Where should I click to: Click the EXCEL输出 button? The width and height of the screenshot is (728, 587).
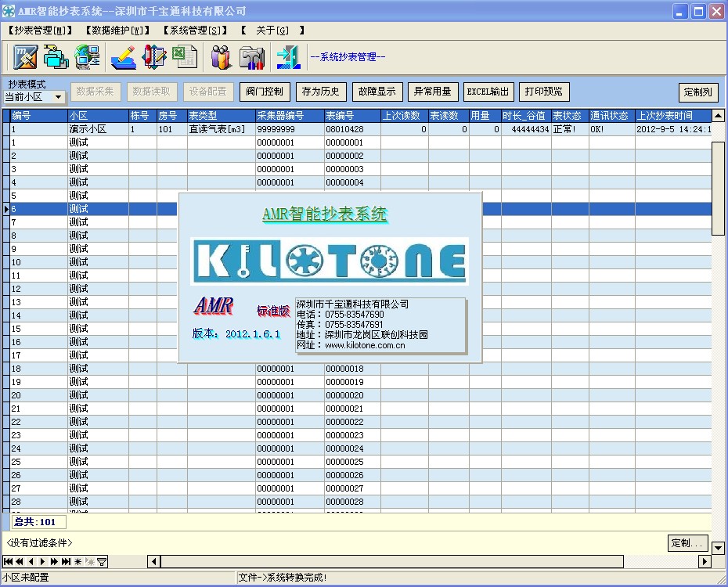[488, 92]
